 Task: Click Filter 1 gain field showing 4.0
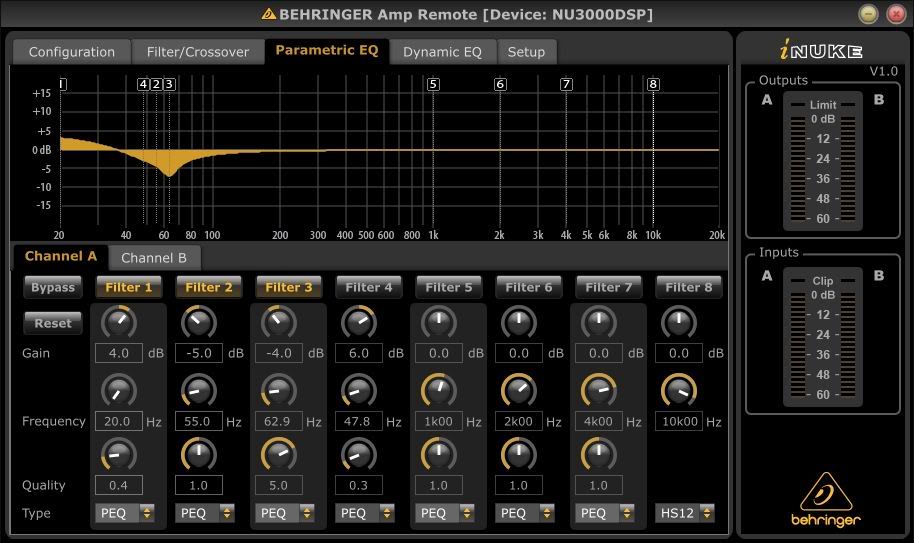119,353
